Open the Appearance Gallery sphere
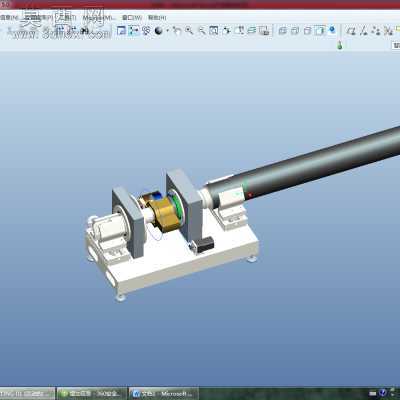 (x=159, y=31)
